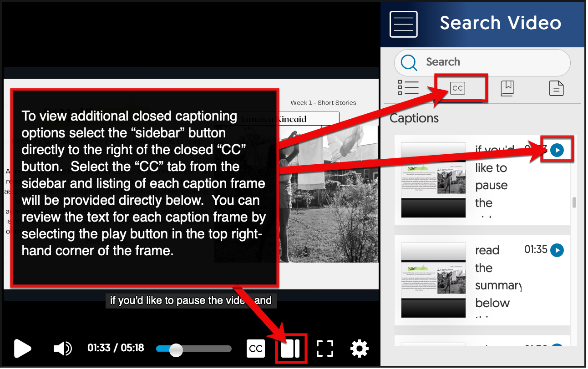Image resolution: width=588 pixels, height=369 pixels.
Task: Click the video progress slider
Action: 194,349
